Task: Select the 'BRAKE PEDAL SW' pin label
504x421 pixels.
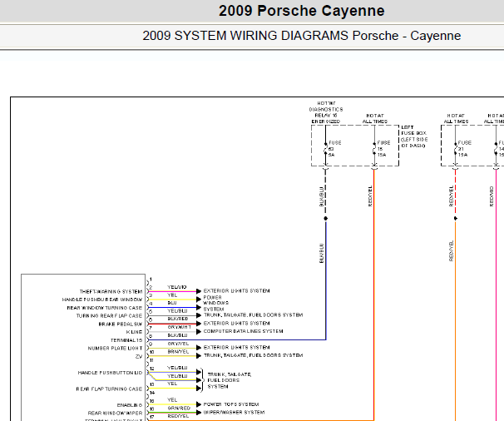Action: tap(121, 324)
